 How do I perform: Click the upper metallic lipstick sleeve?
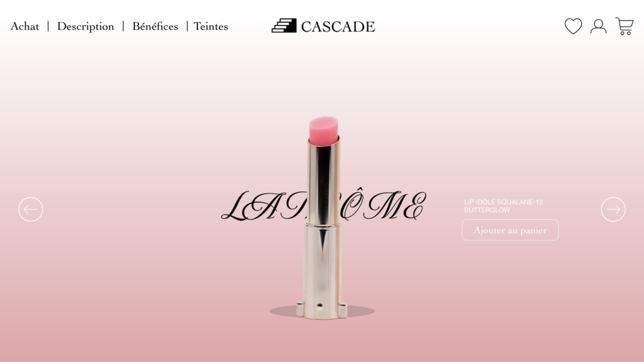[323, 182]
